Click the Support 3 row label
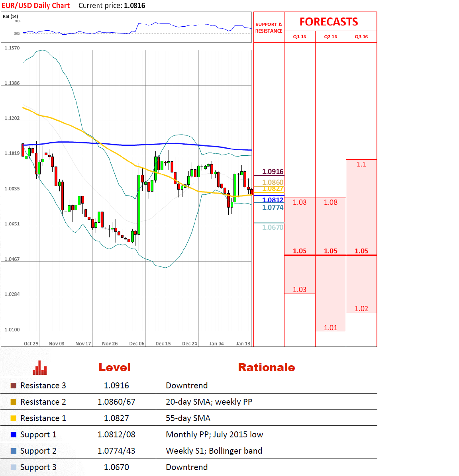The width and height of the screenshot is (459, 476). coord(38,468)
